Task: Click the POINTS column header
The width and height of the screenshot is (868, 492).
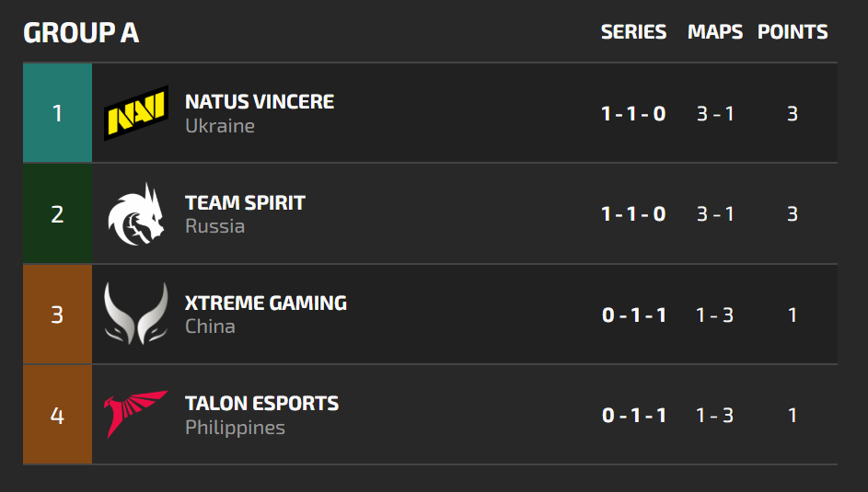Action: click(x=793, y=32)
